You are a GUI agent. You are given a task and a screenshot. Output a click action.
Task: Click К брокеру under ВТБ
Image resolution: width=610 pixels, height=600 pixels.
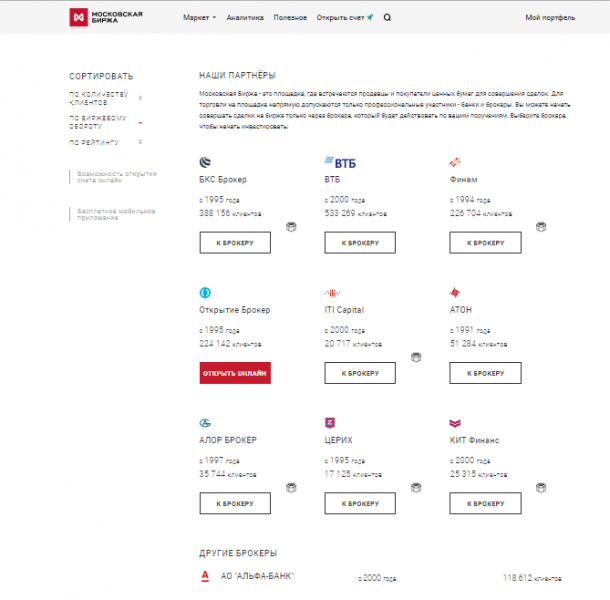coord(360,243)
